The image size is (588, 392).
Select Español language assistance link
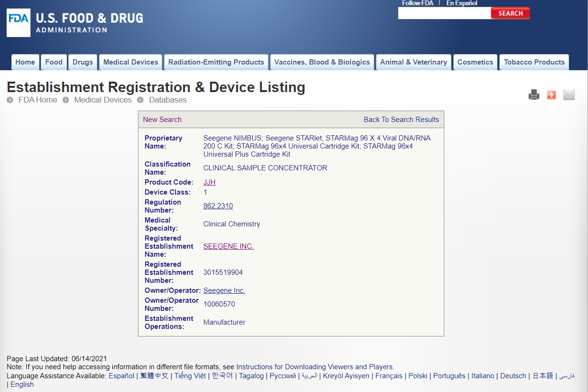(x=121, y=376)
